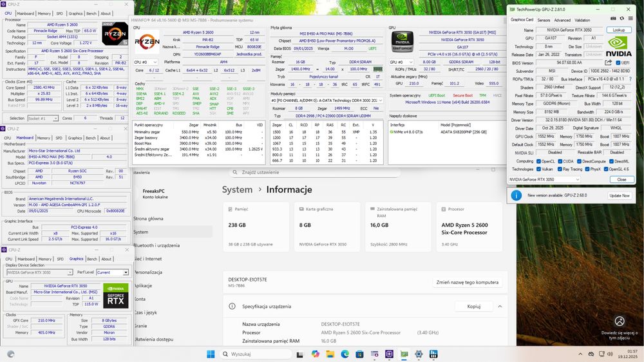Switch to HWiNFO taskbar icon

point(433,354)
